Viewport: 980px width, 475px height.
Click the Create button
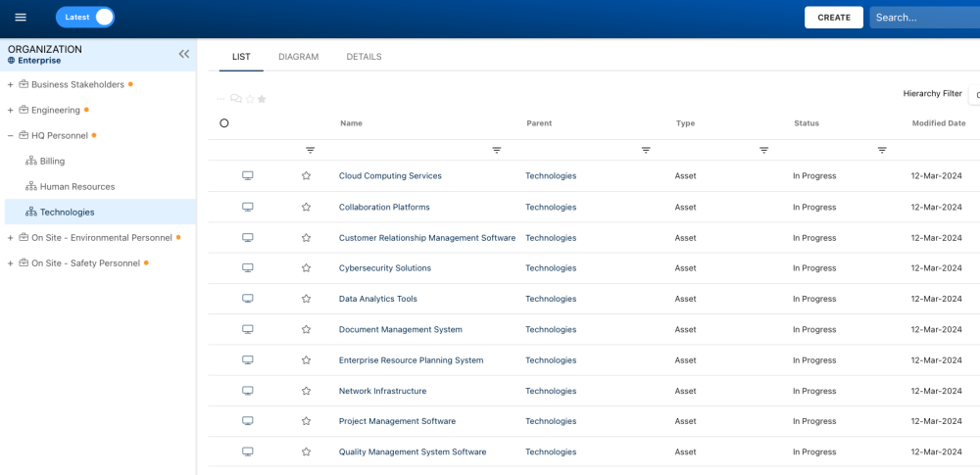coord(833,18)
